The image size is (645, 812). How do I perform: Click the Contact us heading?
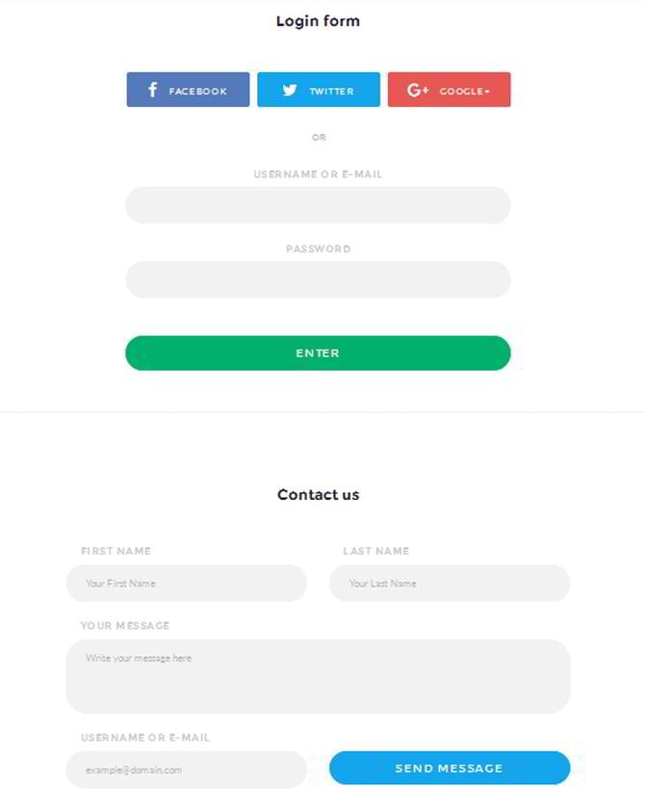319,494
